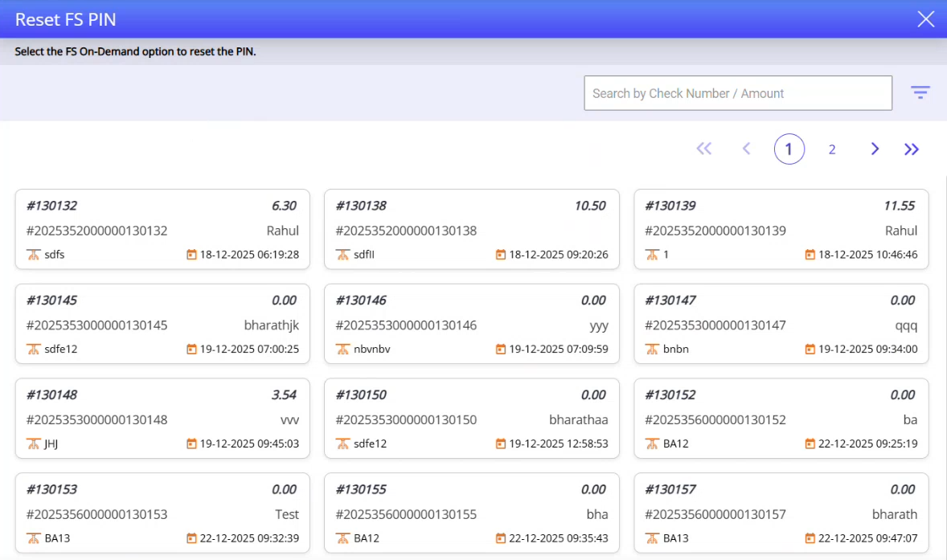The height and width of the screenshot is (560, 947).
Task: Click calendar icon on check #130138
Action: (501, 255)
